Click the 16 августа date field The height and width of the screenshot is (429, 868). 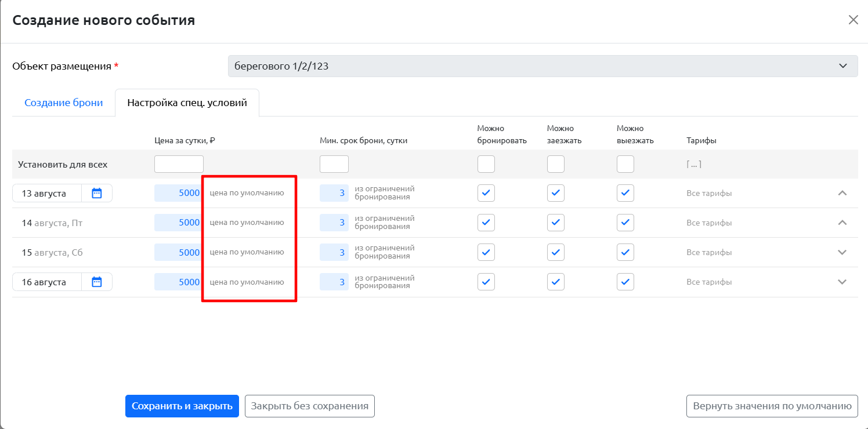tap(47, 282)
